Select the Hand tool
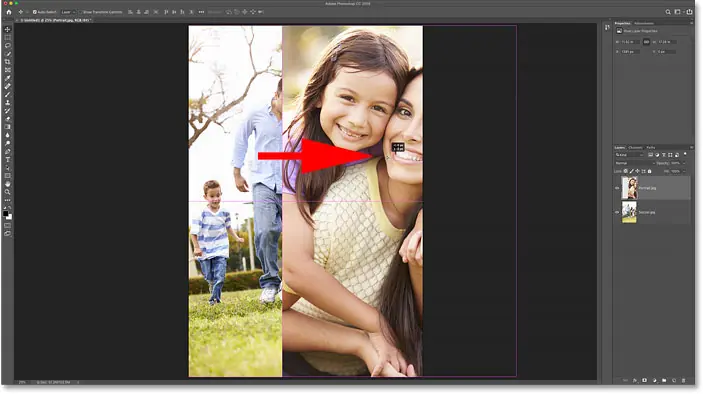This screenshot has height=394, width=703. pyautogui.click(x=8, y=184)
